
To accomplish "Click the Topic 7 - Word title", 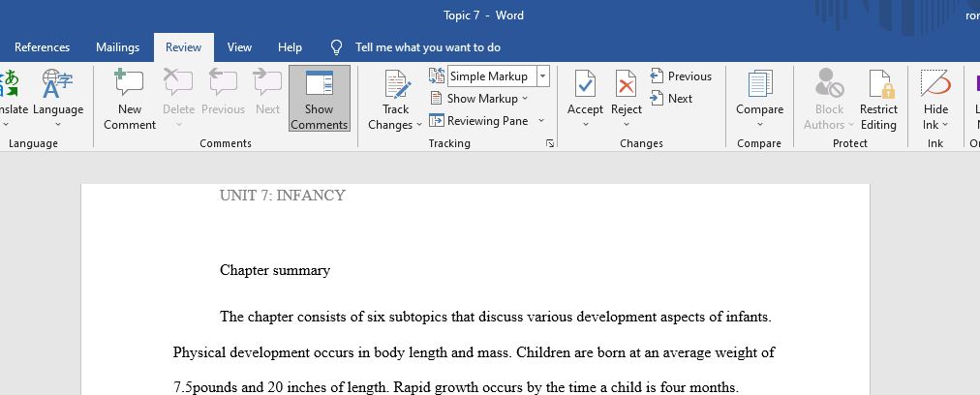I will 484,15.
